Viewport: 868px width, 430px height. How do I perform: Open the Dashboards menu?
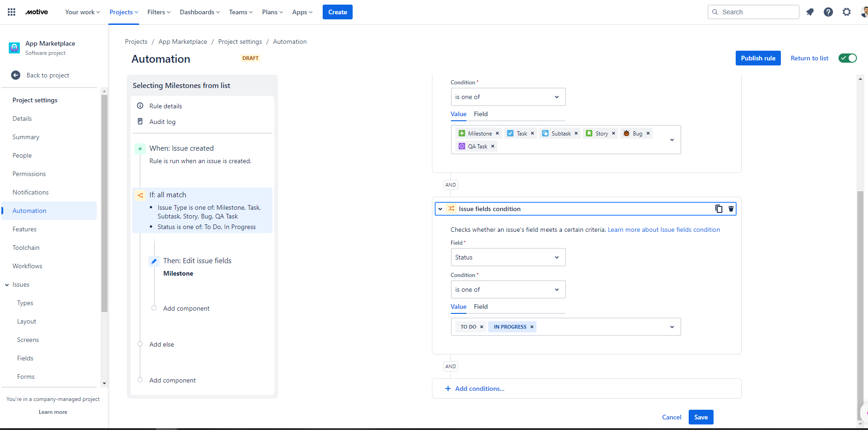[200, 12]
